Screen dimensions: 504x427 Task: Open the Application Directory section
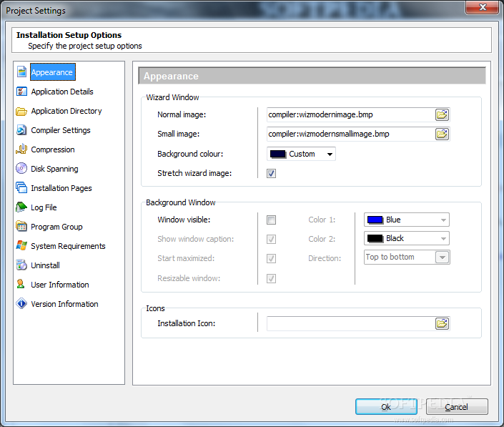point(66,111)
